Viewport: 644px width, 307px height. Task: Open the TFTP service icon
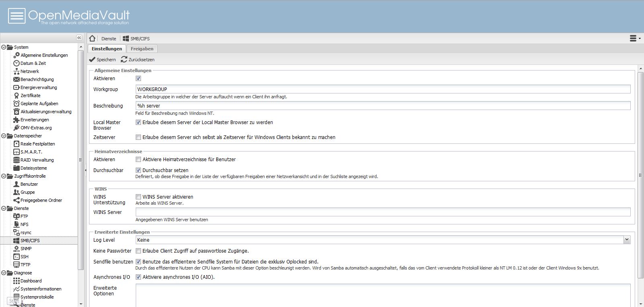pos(17,265)
